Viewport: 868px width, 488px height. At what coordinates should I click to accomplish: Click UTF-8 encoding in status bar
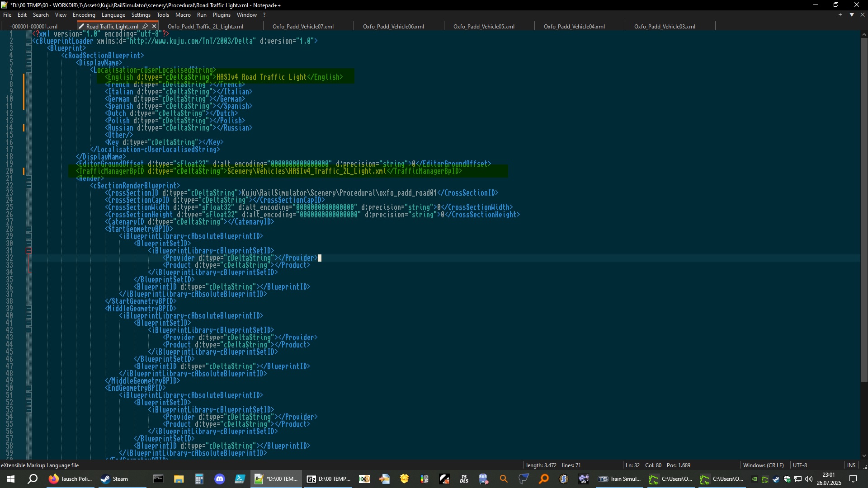coord(800,465)
